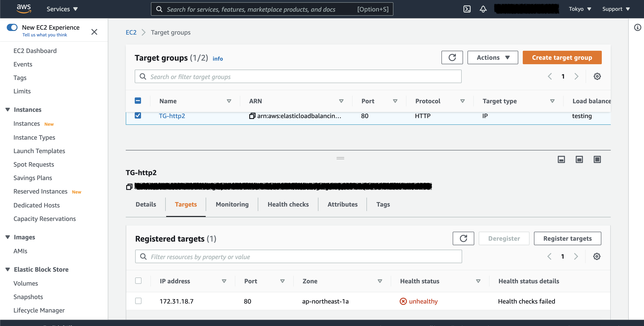Open the Tokyo region dropdown

click(580, 9)
